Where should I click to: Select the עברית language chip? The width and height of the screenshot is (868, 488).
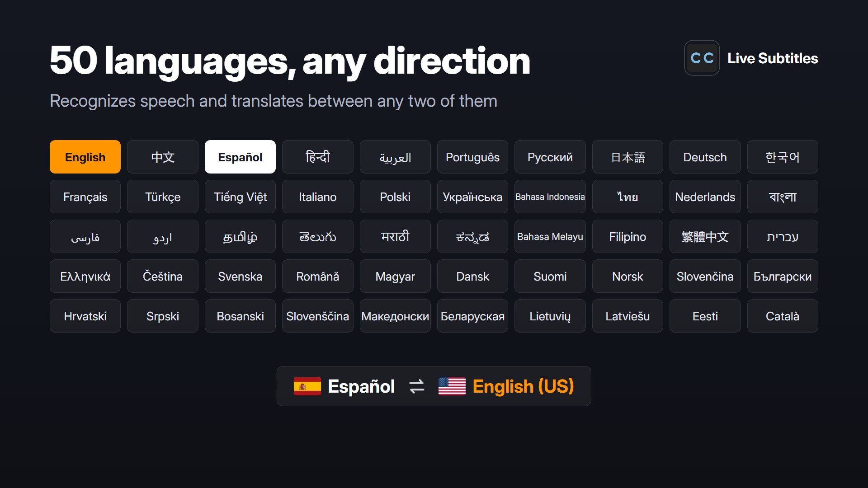click(x=783, y=236)
